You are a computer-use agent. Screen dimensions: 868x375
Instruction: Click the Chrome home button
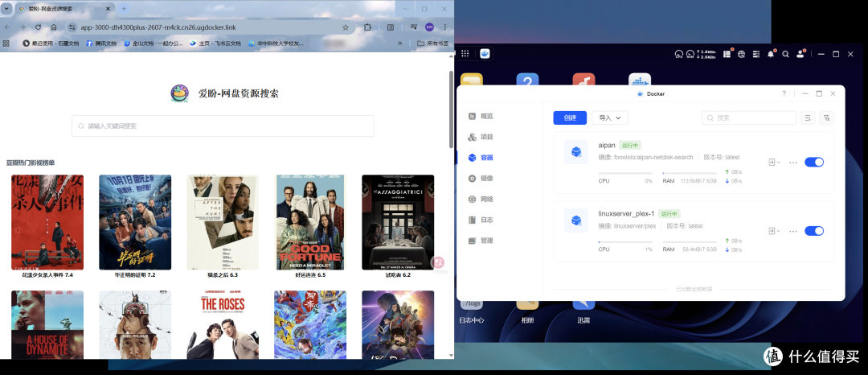tap(54, 27)
